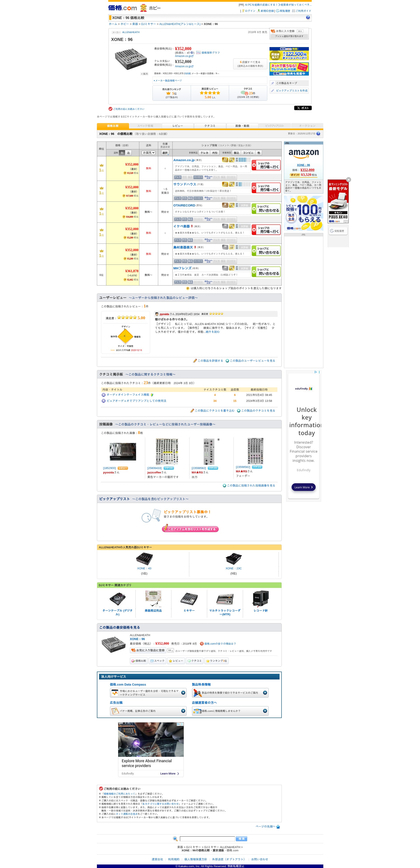Click the pencil icon for ピックアップリストを作成
420x868 pixels.
tap(273, 91)
